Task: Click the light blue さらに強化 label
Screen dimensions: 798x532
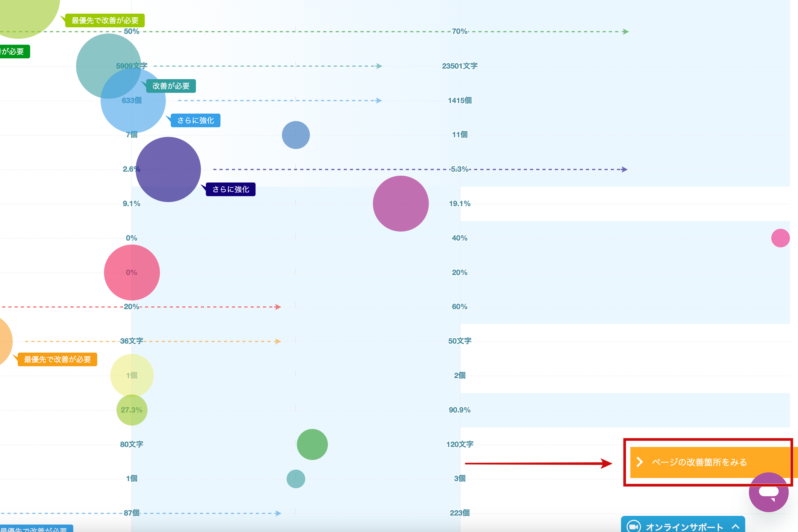Action: pos(196,120)
